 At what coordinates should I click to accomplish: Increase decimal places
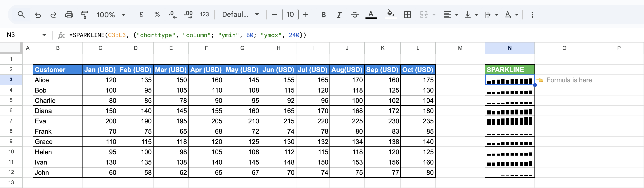188,15
